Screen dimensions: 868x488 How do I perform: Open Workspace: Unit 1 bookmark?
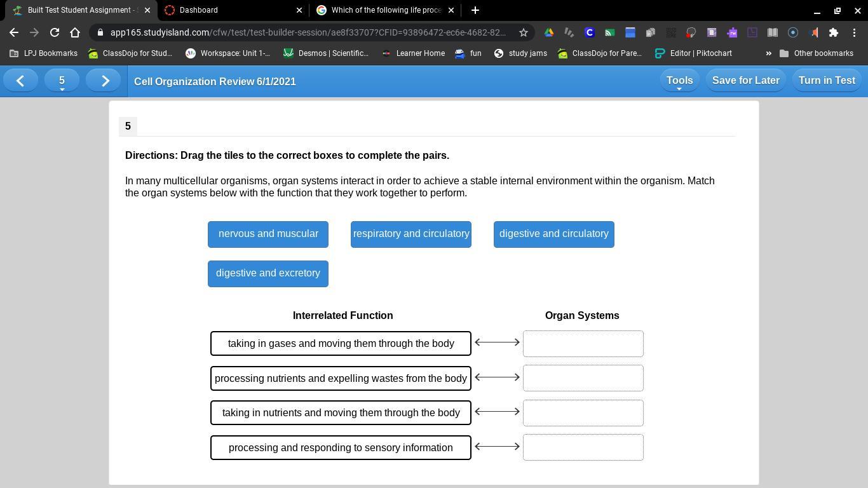click(x=227, y=53)
